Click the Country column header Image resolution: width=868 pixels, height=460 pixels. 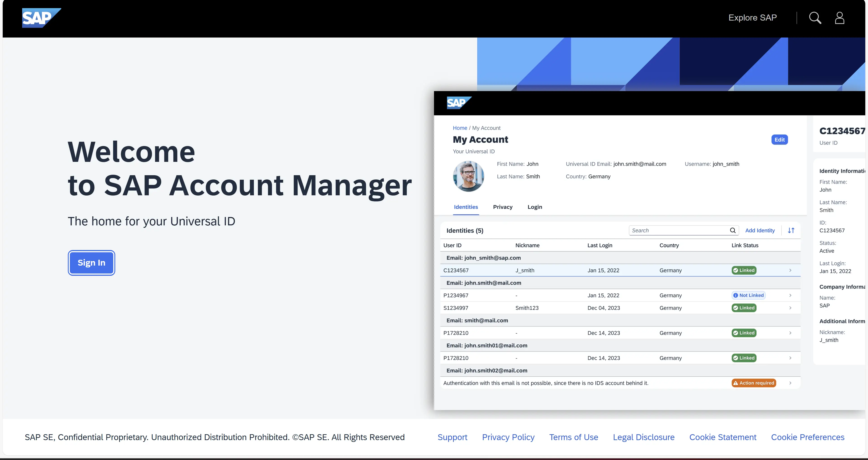[x=669, y=245]
